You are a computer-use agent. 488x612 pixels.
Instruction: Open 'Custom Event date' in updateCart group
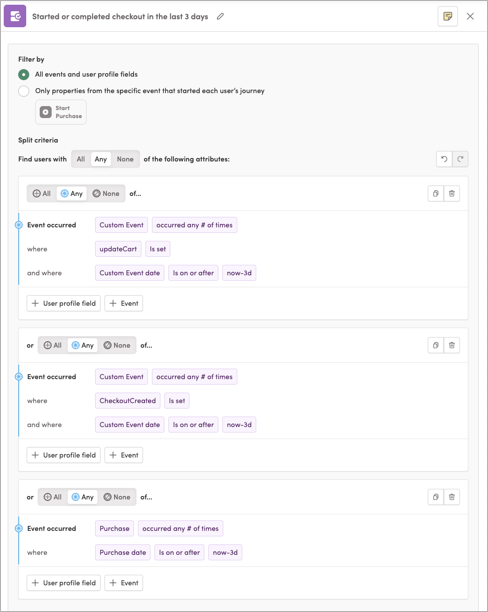pos(130,273)
